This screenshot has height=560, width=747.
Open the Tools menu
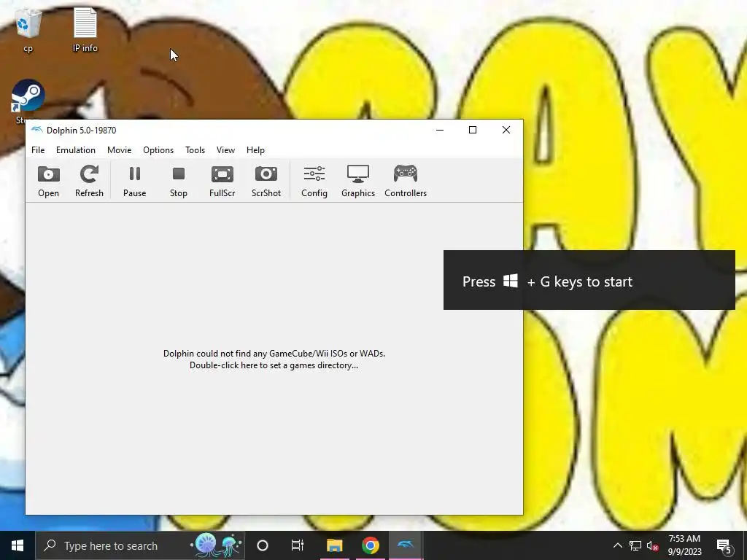tap(195, 150)
